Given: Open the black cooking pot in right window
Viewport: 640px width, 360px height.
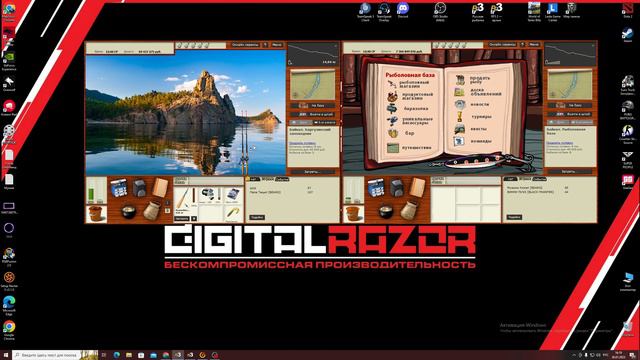Looking at the screenshot, I should click(386, 211).
